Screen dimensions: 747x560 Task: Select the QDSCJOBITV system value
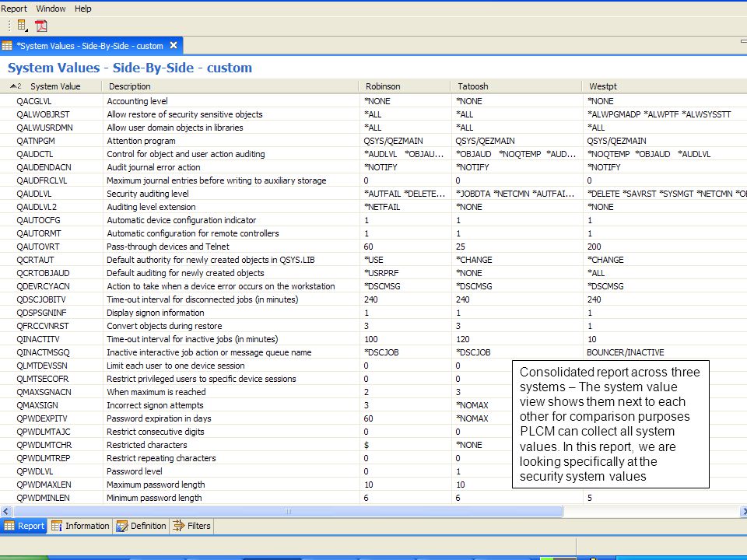[40, 299]
